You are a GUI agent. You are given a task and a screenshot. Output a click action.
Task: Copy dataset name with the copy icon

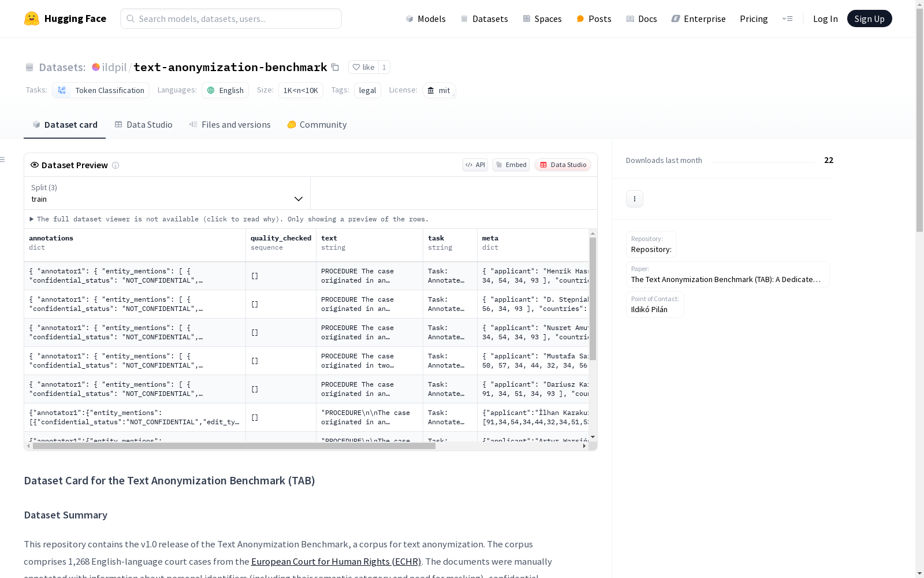(x=335, y=67)
